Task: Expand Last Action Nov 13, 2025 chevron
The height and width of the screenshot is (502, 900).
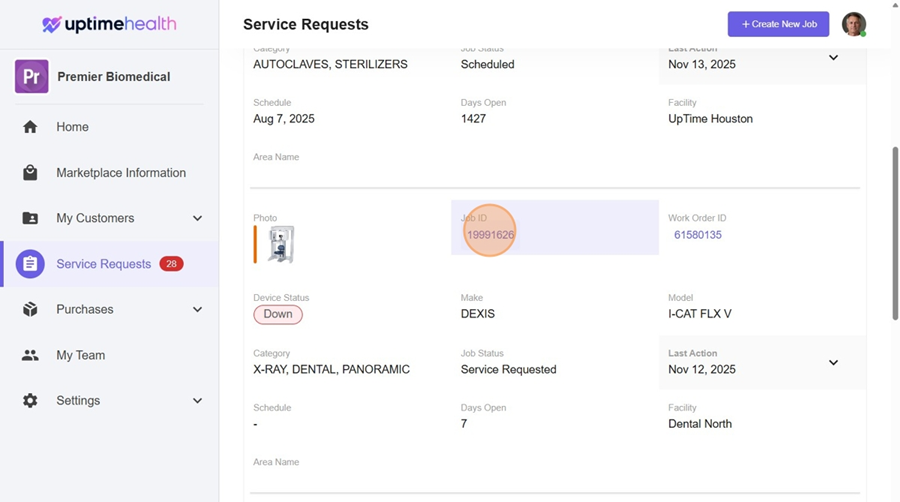Action: (x=833, y=57)
